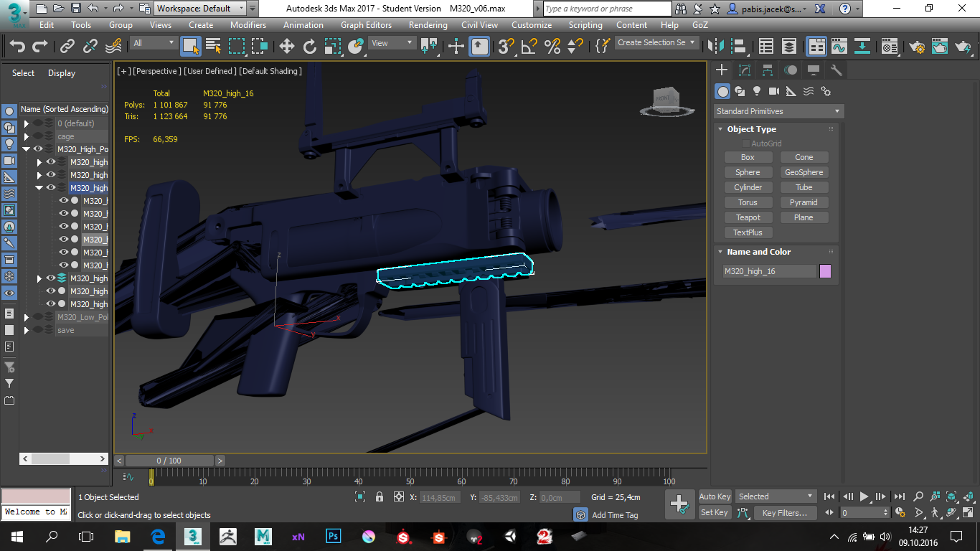980x551 pixels.
Task: Open the Graph Editors menu
Action: coord(366,24)
